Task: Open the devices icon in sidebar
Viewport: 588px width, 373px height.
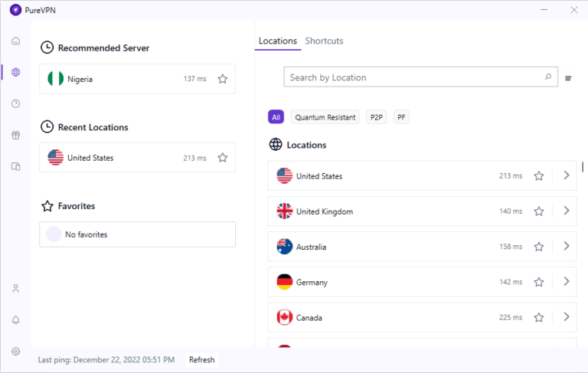Action: [15, 166]
